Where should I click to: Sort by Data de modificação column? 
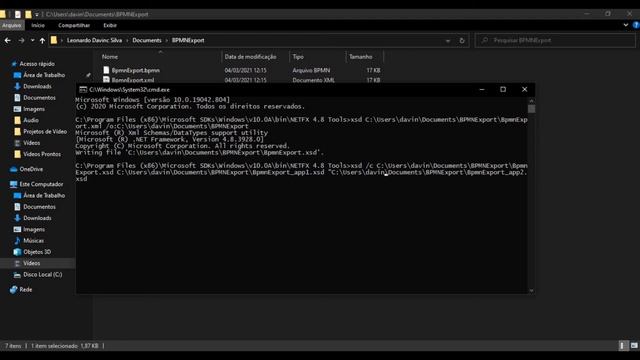point(250,57)
